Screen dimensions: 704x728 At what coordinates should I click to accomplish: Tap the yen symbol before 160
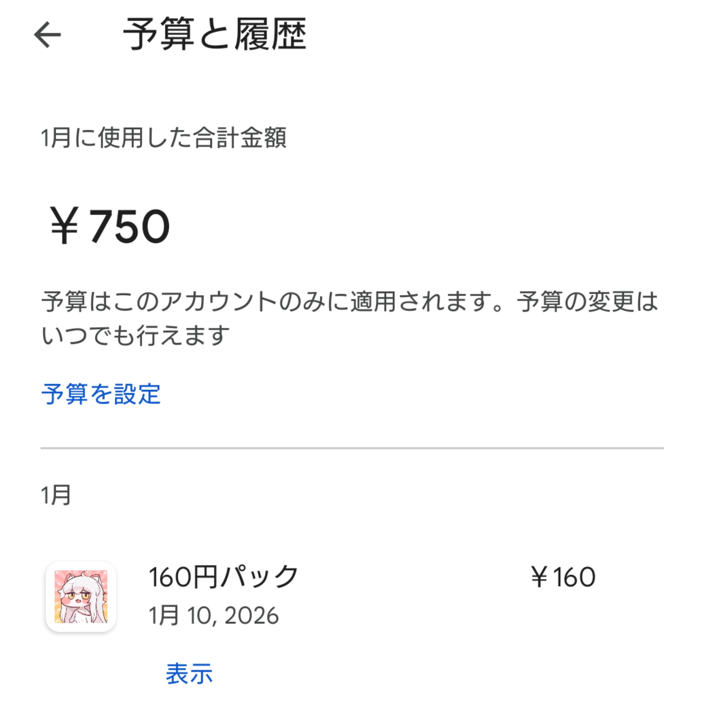click(x=539, y=577)
